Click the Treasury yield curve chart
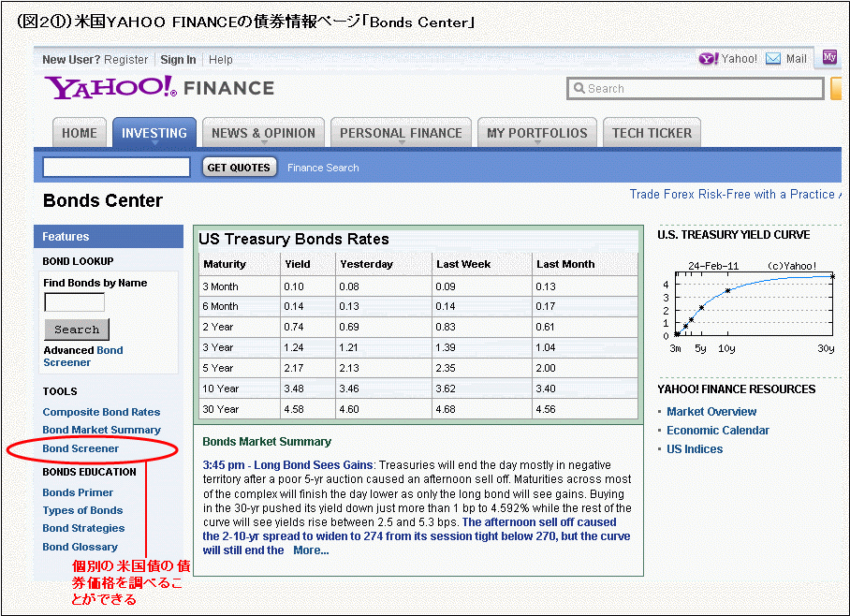This screenshot has width=850, height=616. [749, 307]
